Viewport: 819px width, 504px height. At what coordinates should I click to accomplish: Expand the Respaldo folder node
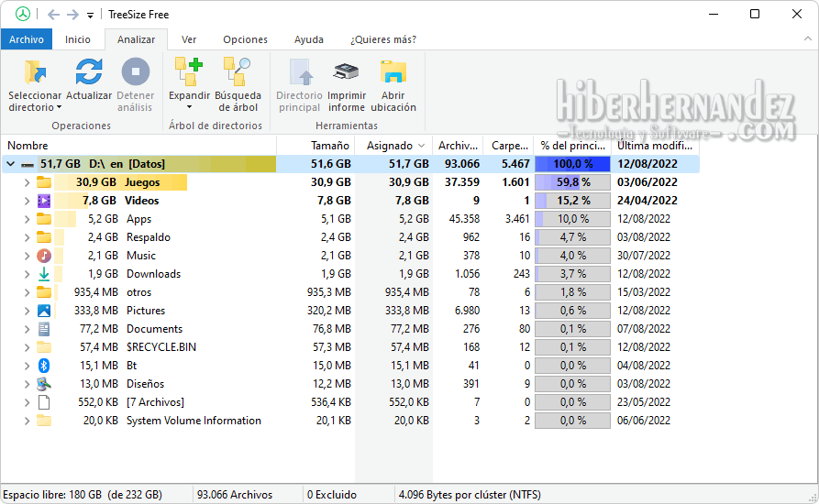tap(28, 237)
